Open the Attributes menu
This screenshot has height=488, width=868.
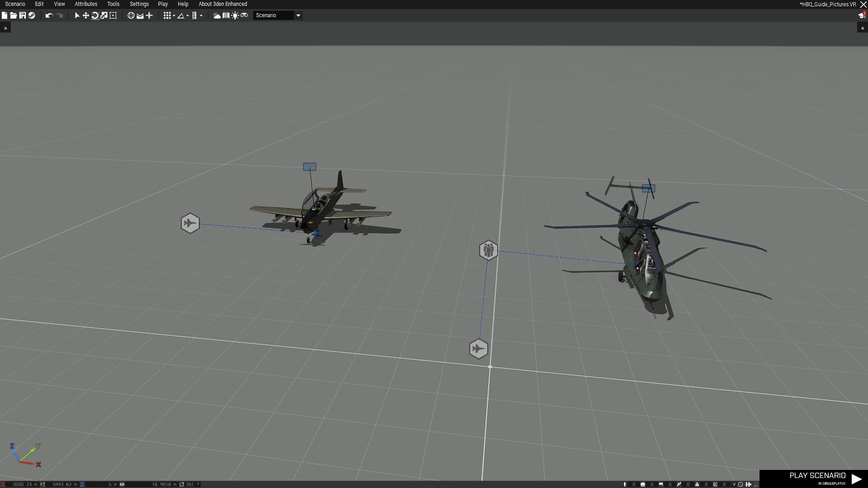(86, 4)
